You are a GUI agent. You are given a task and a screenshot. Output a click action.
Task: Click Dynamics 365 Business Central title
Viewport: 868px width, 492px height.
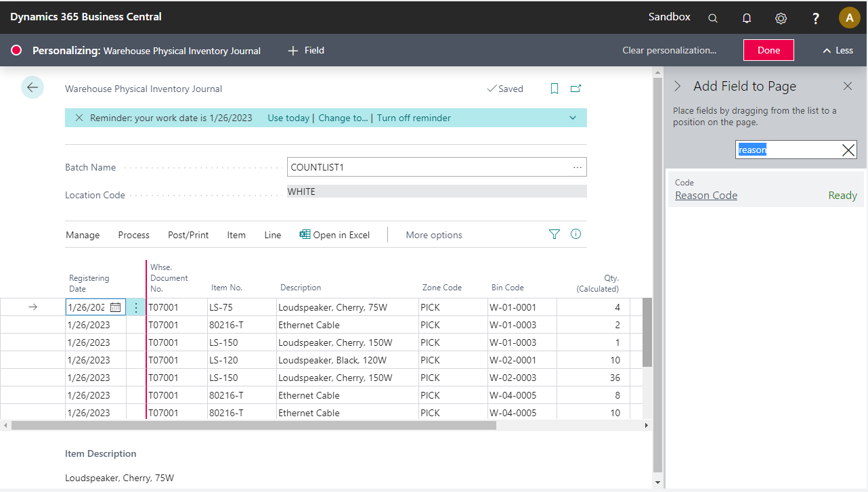pos(86,17)
